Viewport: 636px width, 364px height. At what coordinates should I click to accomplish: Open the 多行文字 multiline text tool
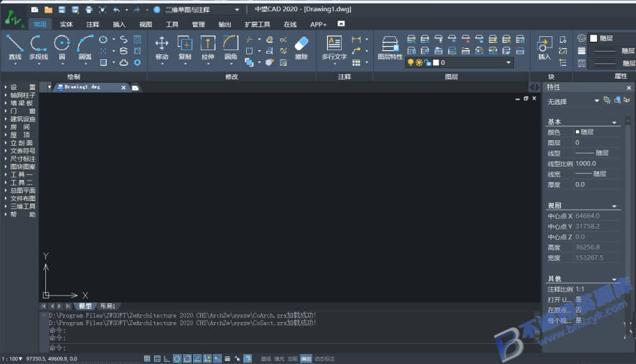334,47
